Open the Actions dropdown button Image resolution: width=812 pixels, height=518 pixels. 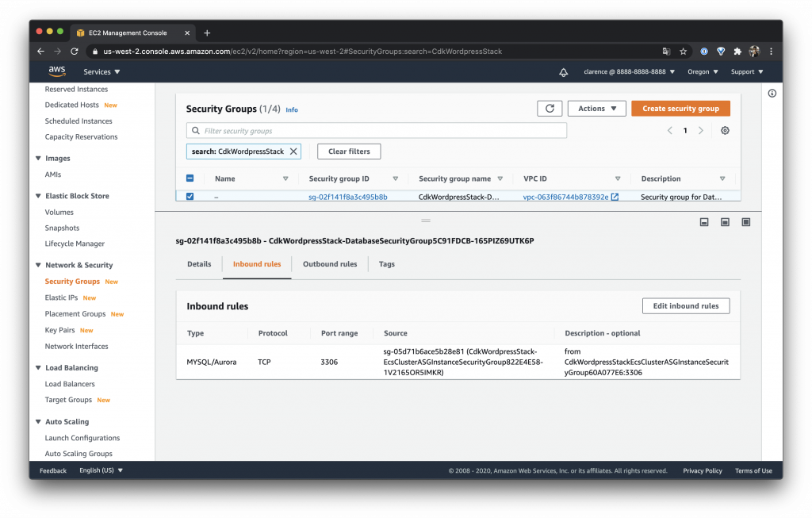click(597, 108)
